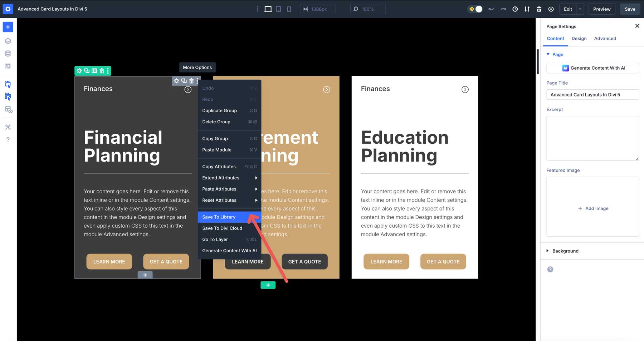Click inside the Page Title field

pyautogui.click(x=592, y=94)
